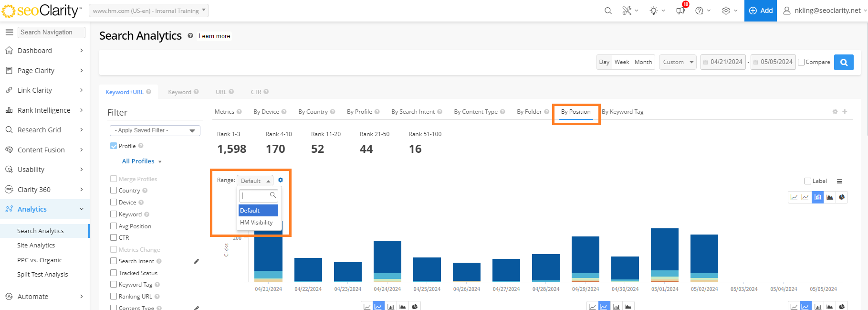868x310 pixels.
Task: Expand the Custom date range dropdown
Action: pyautogui.click(x=678, y=62)
